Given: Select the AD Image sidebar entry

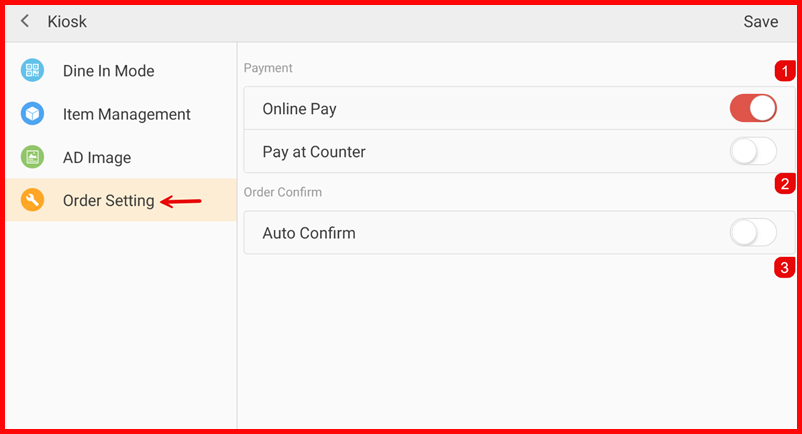Looking at the screenshot, I should tap(96, 157).
